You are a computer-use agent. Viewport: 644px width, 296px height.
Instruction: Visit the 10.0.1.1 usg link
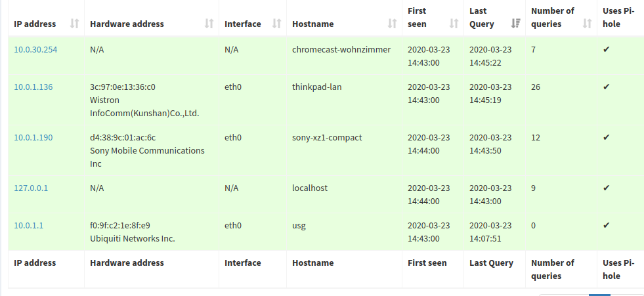tap(29, 225)
